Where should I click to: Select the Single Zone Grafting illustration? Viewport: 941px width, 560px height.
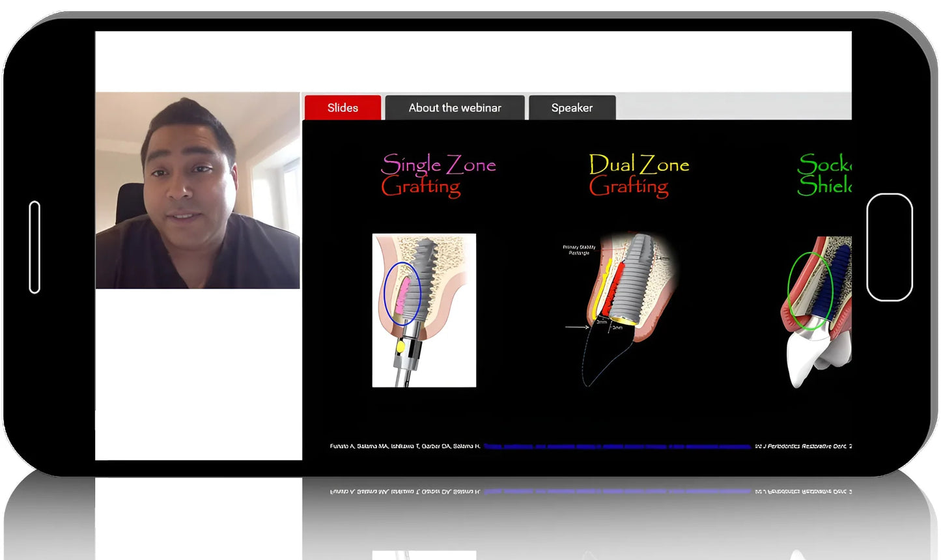pyautogui.click(x=423, y=309)
